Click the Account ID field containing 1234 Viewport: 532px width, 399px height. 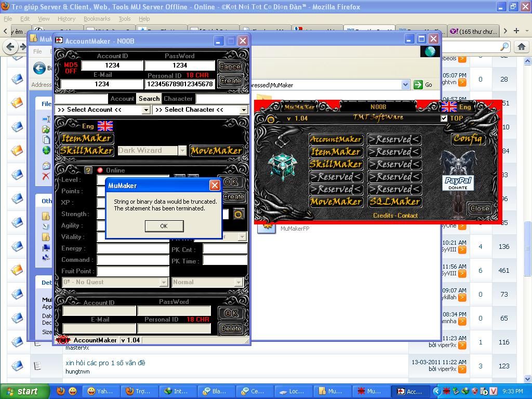coord(112,65)
